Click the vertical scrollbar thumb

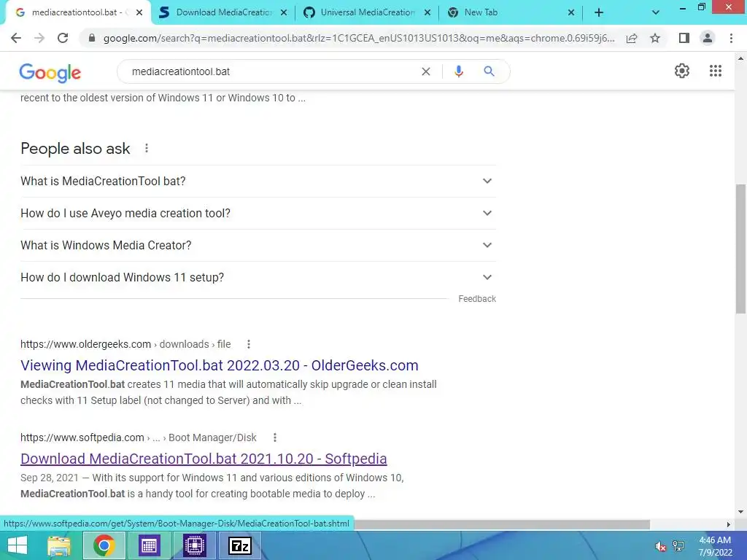[741, 249]
